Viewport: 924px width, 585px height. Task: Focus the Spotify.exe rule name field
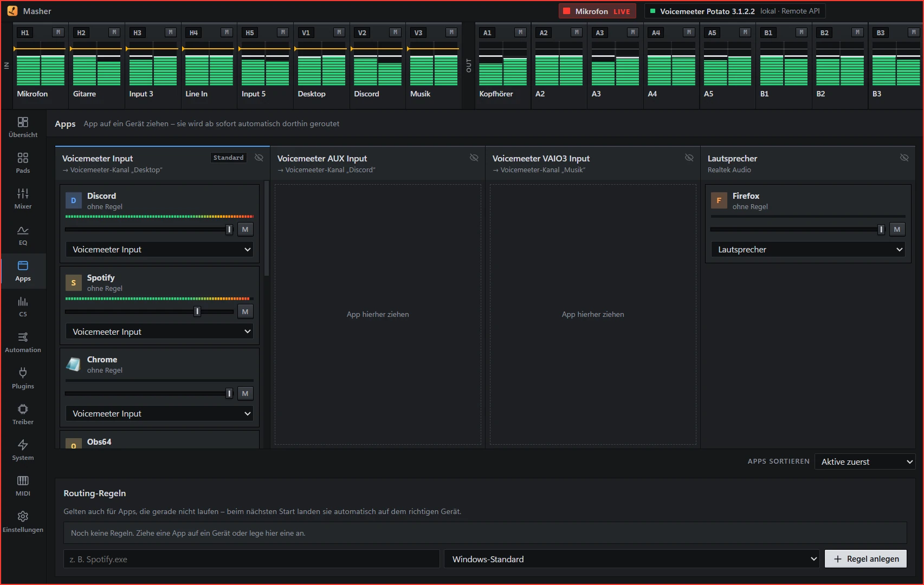(251, 559)
